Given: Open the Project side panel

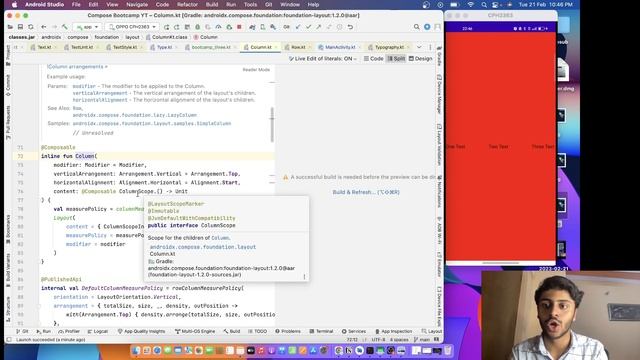Looking at the screenshot, I should pyautogui.click(x=8, y=56).
